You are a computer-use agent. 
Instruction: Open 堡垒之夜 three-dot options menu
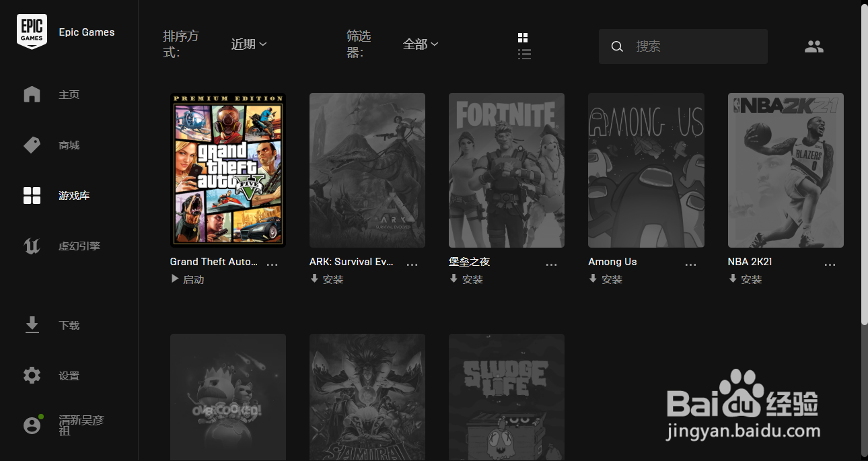tap(551, 265)
